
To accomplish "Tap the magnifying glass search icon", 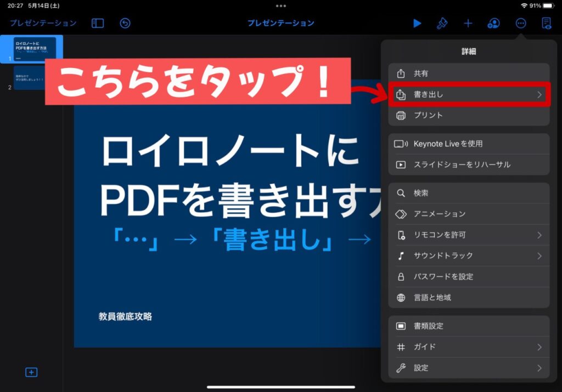I will [x=401, y=194].
